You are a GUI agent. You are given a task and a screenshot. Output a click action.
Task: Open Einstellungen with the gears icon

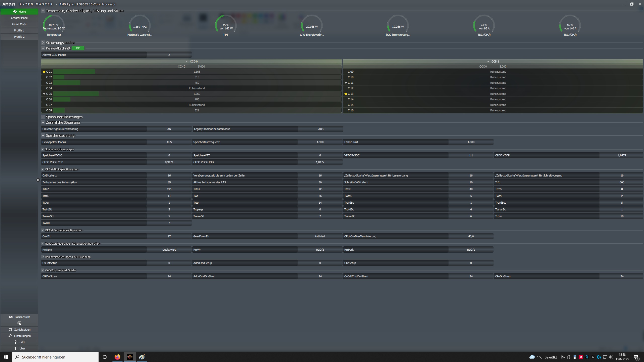click(10, 336)
